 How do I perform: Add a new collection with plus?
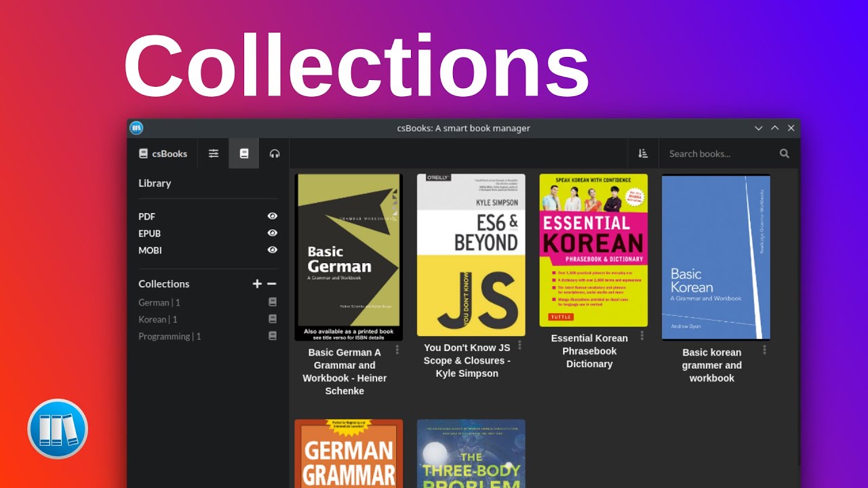[257, 284]
